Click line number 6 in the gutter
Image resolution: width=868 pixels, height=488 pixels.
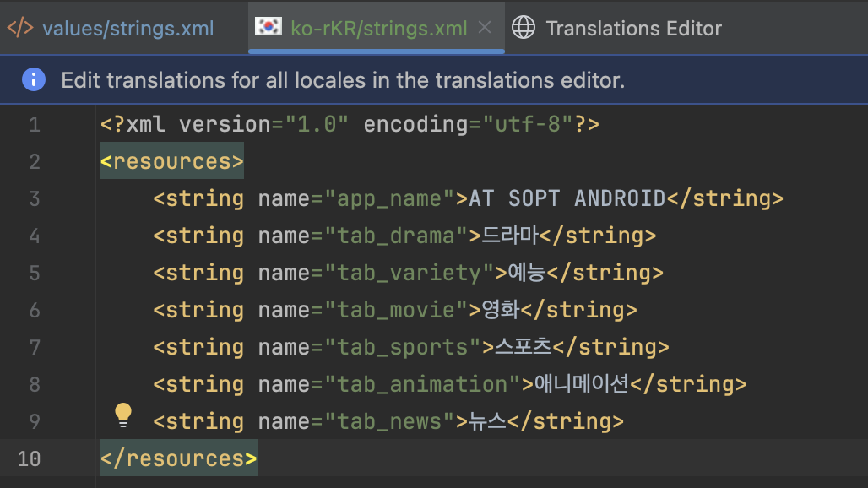[x=35, y=311]
